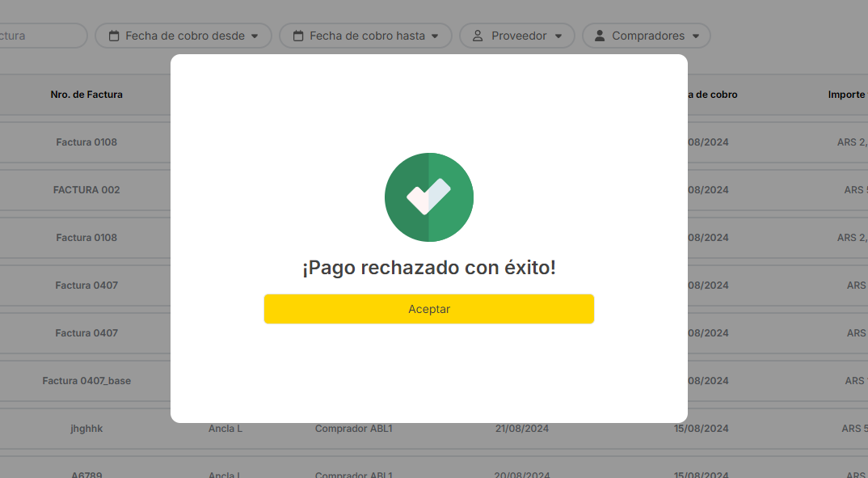
Task: Click the Importe column header
Action: click(846, 95)
